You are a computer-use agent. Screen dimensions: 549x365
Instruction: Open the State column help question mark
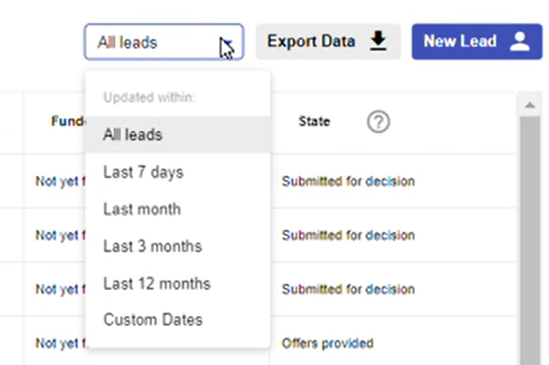[x=378, y=122]
